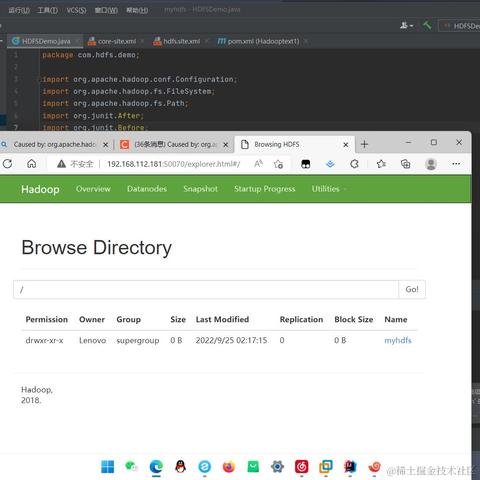Image resolution: width=480 pixels, height=480 pixels.
Task: Open the browser extensions puzzle icon
Action: [355, 164]
